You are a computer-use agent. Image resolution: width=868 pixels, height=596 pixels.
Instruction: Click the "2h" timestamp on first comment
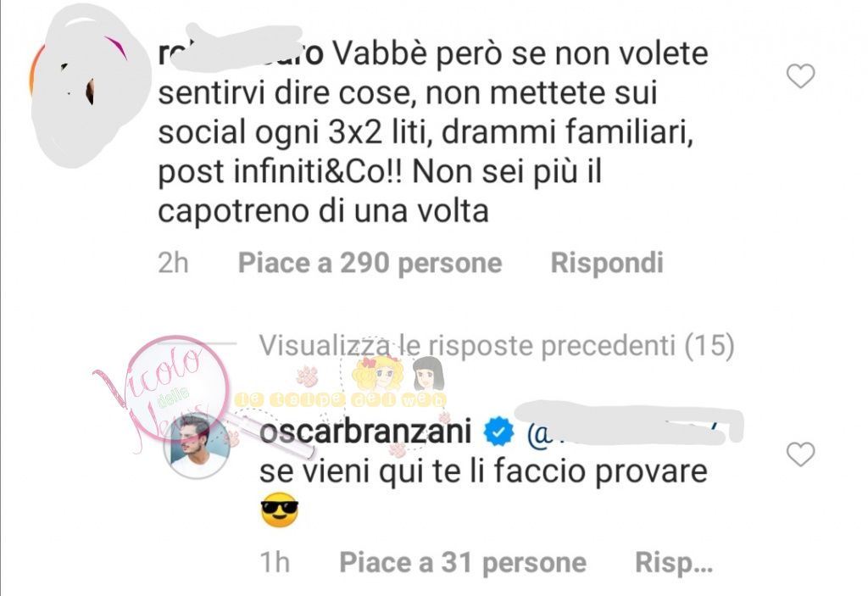tap(173, 263)
